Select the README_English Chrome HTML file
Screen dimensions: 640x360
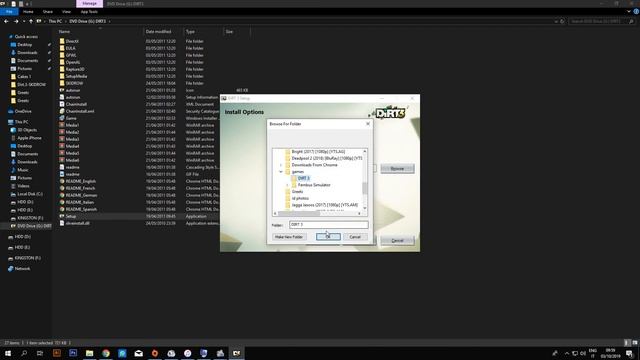[x=80, y=181]
